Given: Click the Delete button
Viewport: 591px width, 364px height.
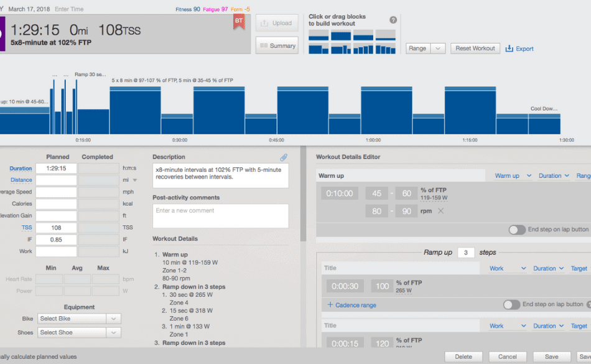Looking at the screenshot, I should (x=463, y=357).
